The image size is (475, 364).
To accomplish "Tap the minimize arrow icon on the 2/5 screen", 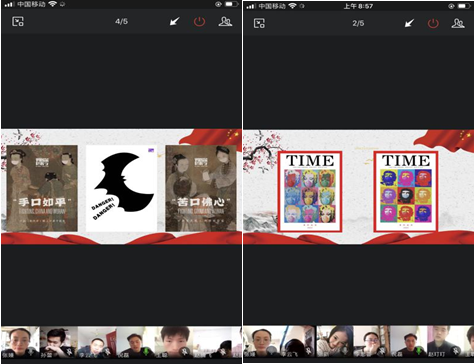I will [x=409, y=23].
